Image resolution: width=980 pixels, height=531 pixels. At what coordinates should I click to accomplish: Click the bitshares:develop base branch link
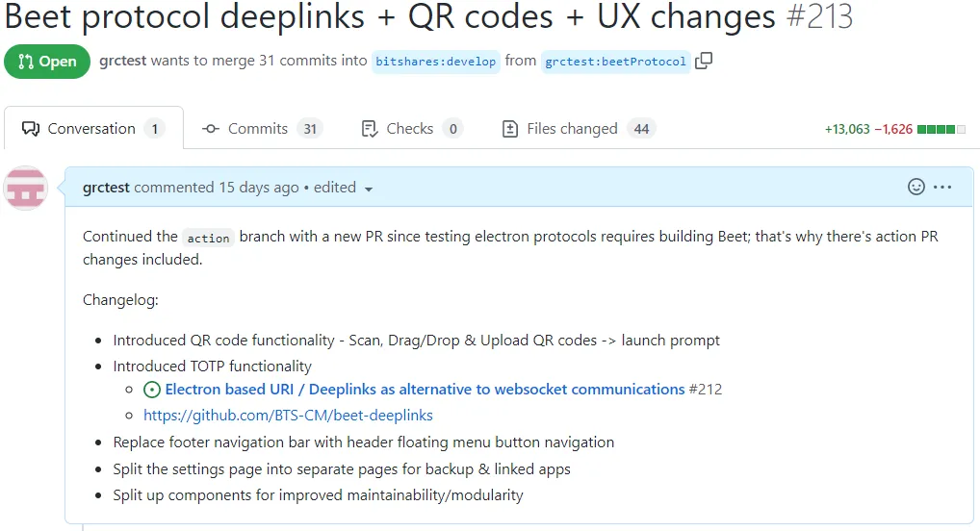click(x=436, y=62)
